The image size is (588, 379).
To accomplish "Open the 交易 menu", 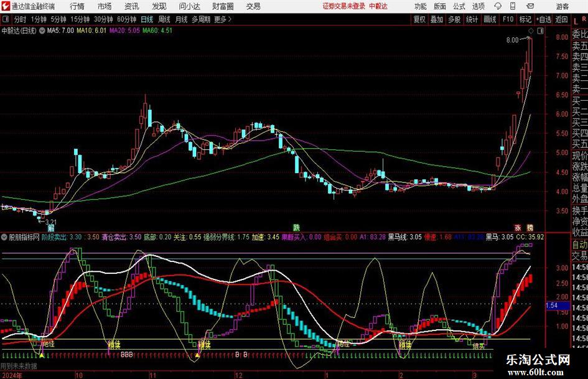I will [x=253, y=6].
